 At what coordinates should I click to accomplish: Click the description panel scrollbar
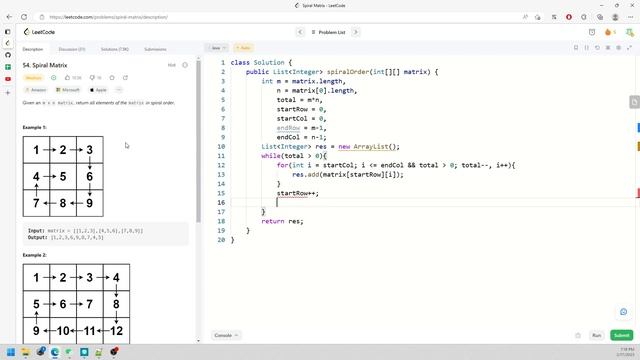(198, 141)
